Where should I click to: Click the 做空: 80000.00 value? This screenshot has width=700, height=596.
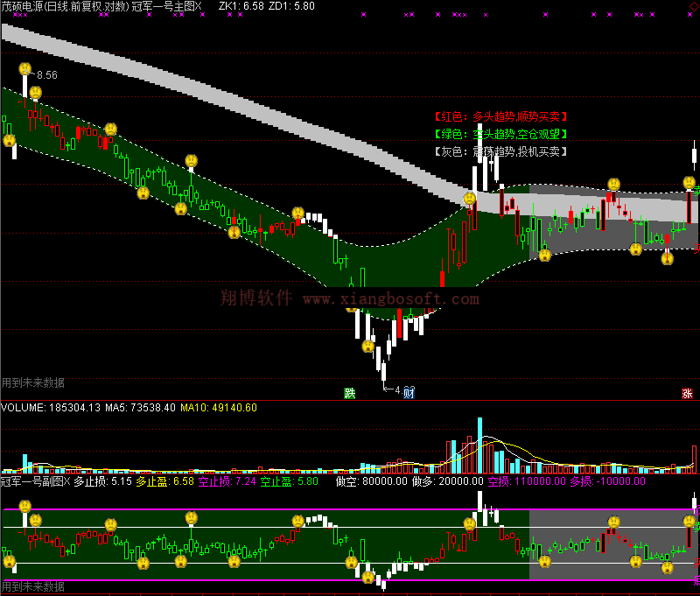tap(372, 481)
